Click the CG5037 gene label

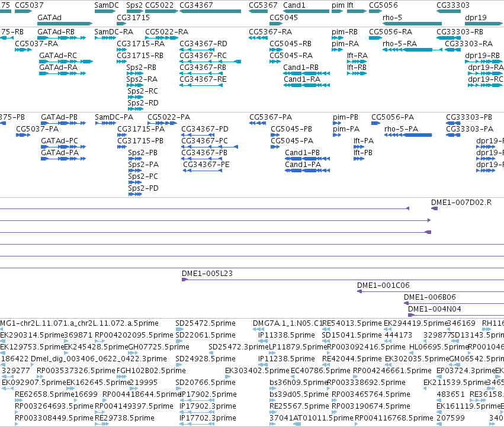[29, 5]
